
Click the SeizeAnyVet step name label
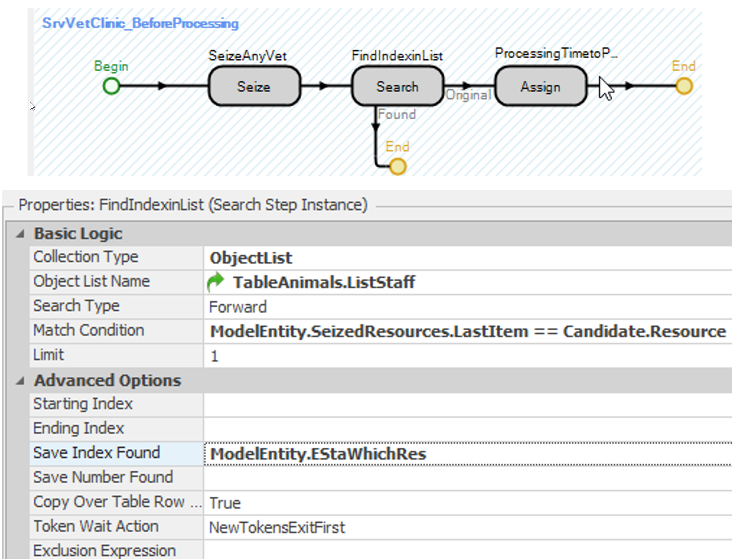[248, 56]
